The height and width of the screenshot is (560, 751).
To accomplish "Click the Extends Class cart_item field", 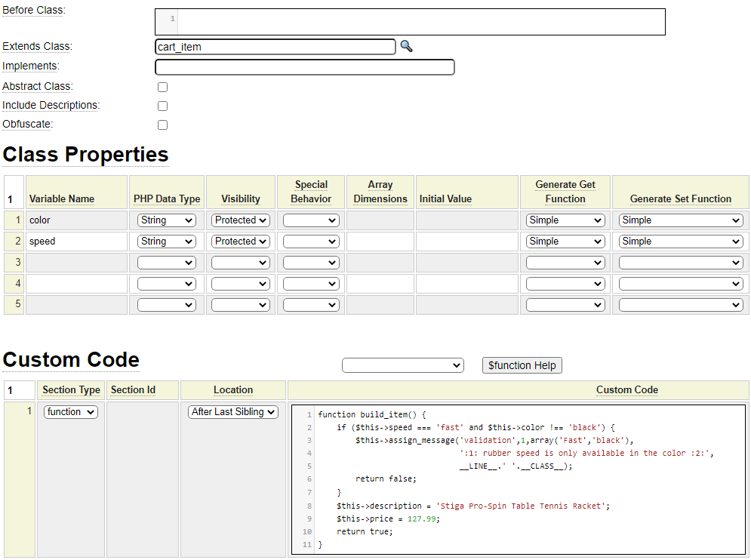I will [275, 47].
